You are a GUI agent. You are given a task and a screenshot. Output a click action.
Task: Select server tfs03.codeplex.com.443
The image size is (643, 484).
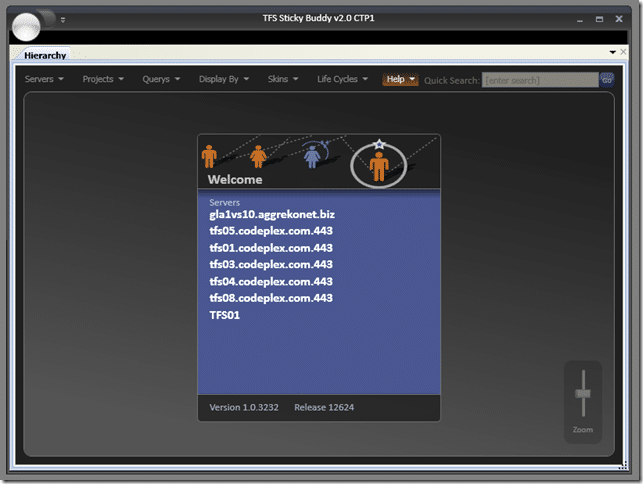pyautogui.click(x=271, y=265)
